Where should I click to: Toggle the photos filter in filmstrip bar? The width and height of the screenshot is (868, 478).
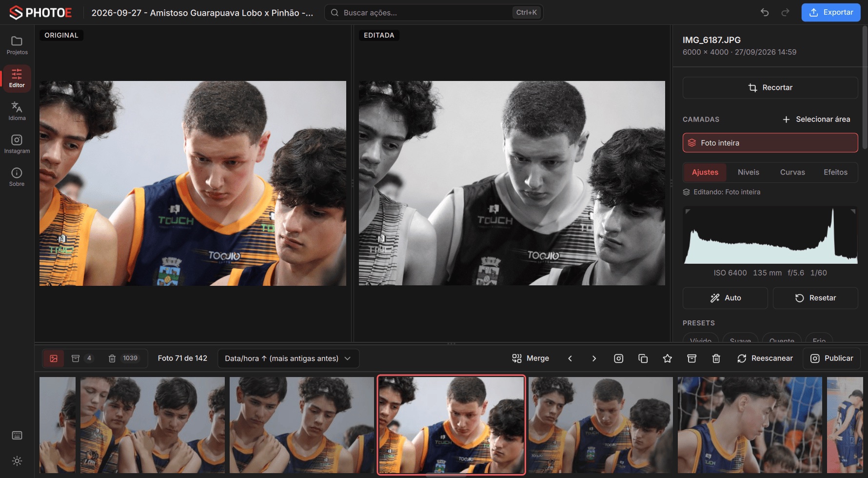(x=54, y=358)
